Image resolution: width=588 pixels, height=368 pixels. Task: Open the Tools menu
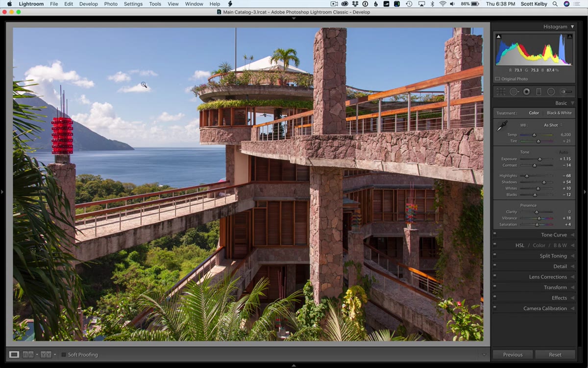tap(155, 4)
